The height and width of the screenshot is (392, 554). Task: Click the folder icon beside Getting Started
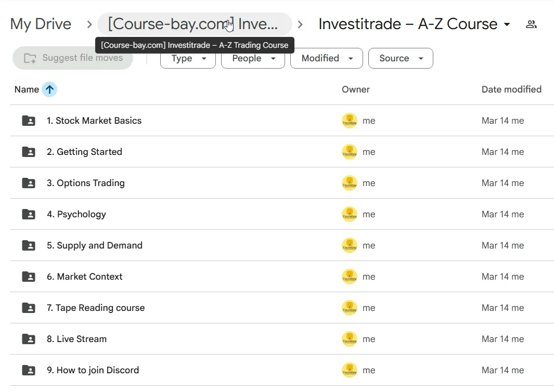[29, 152]
